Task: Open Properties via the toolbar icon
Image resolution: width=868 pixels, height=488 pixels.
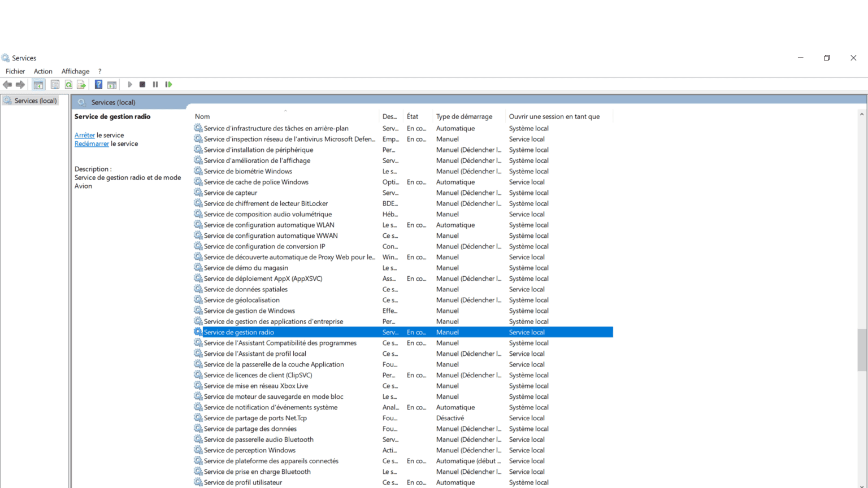Action: tap(55, 85)
